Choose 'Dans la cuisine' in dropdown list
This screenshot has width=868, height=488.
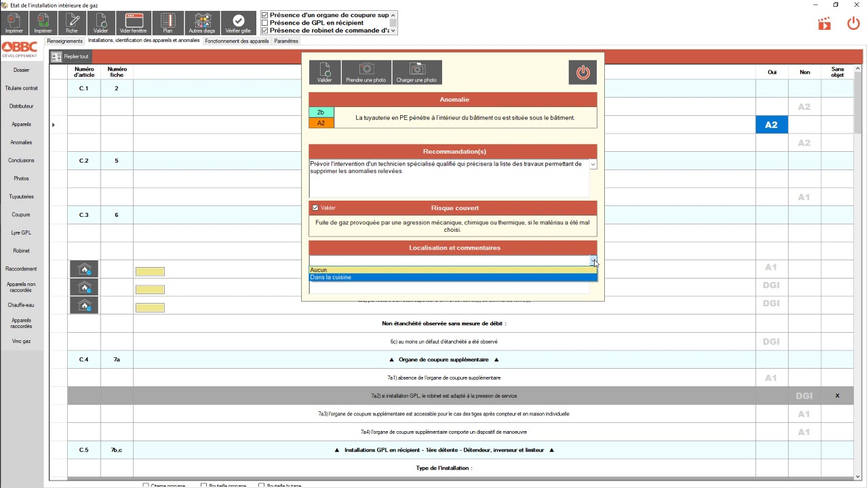point(453,277)
